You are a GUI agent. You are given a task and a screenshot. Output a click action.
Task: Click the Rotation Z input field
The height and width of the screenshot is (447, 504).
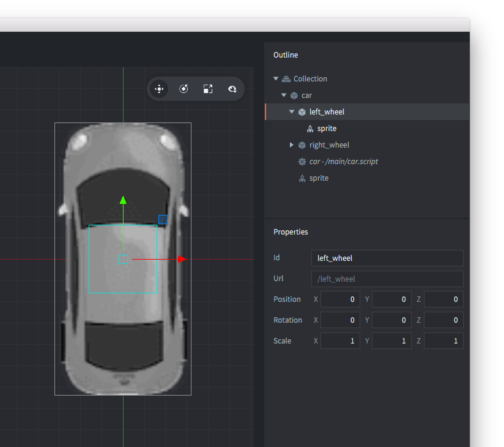[443, 320]
